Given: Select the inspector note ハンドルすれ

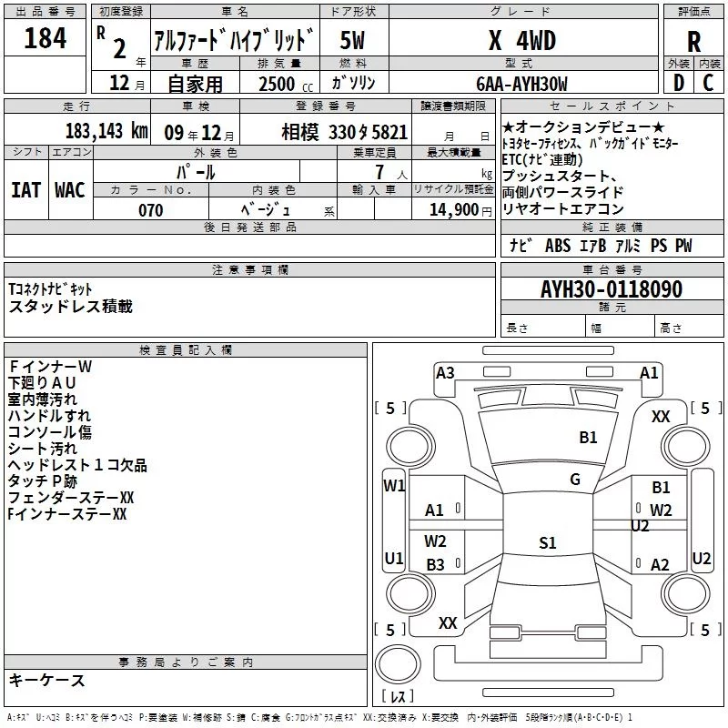Looking at the screenshot, I should (x=49, y=416).
